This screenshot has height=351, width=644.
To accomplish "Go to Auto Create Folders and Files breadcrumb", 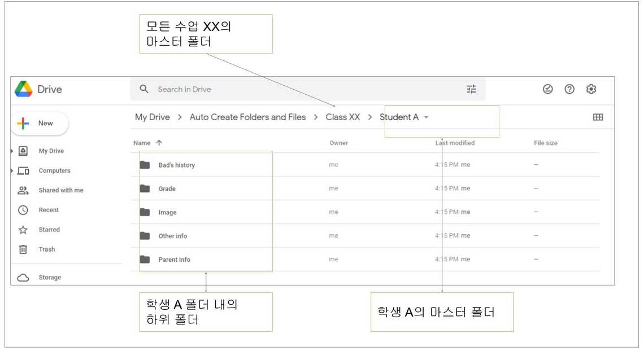I will pyautogui.click(x=247, y=117).
